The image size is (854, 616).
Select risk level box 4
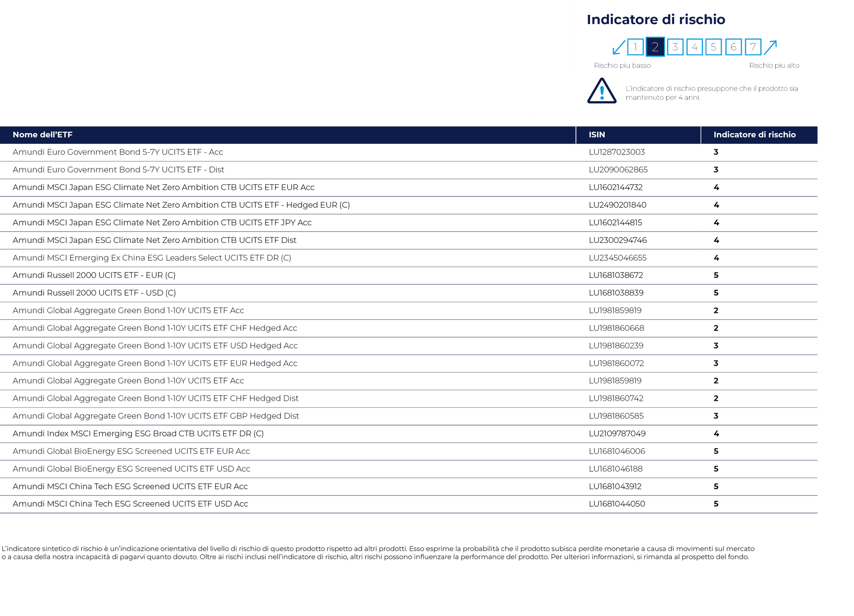point(695,47)
